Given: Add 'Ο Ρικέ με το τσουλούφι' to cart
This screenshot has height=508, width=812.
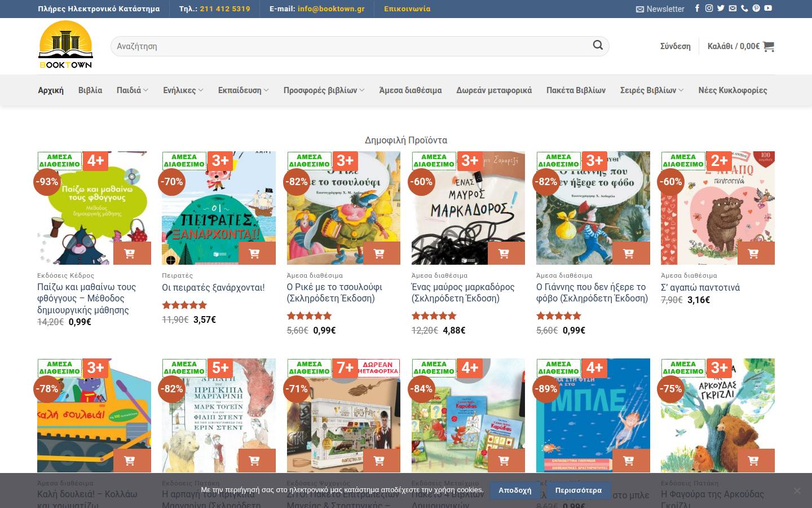Looking at the screenshot, I should (381, 253).
